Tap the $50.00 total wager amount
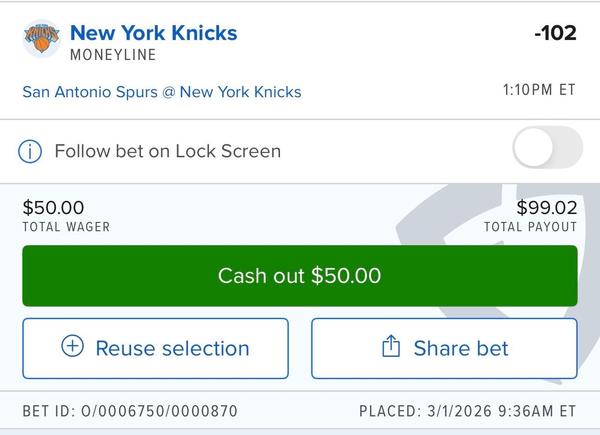Viewport: 600px width, 435px height. [x=53, y=208]
